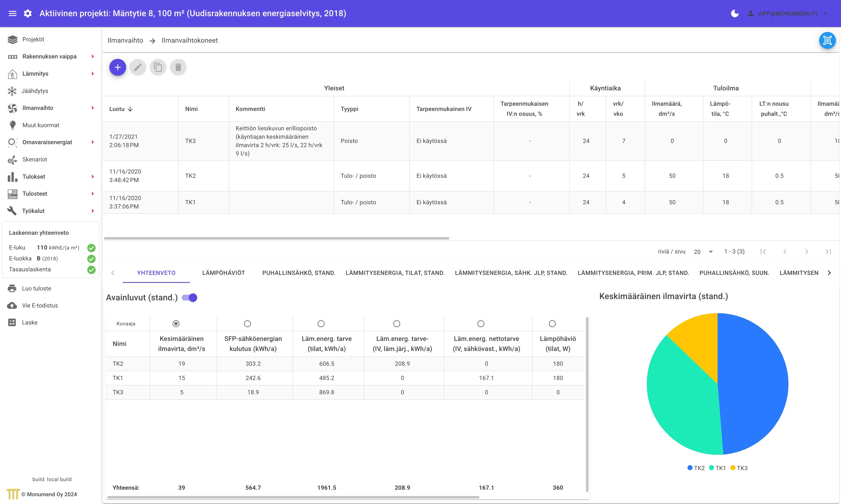Screen dimensions: 841x504
Task: Switch to the LÄMPÖHÄVIÖT tab
Action: pyautogui.click(x=223, y=273)
